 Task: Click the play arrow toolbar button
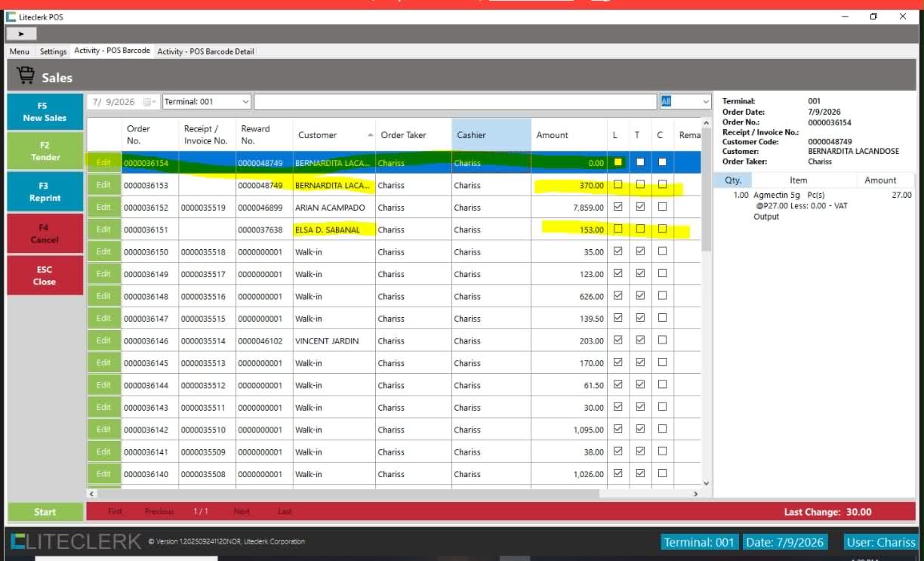22,34
